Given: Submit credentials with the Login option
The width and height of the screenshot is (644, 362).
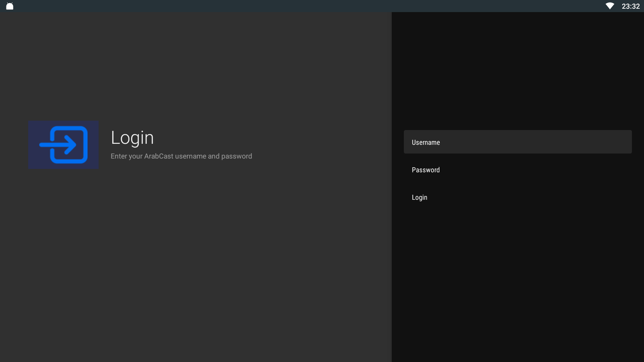Looking at the screenshot, I should [x=419, y=197].
